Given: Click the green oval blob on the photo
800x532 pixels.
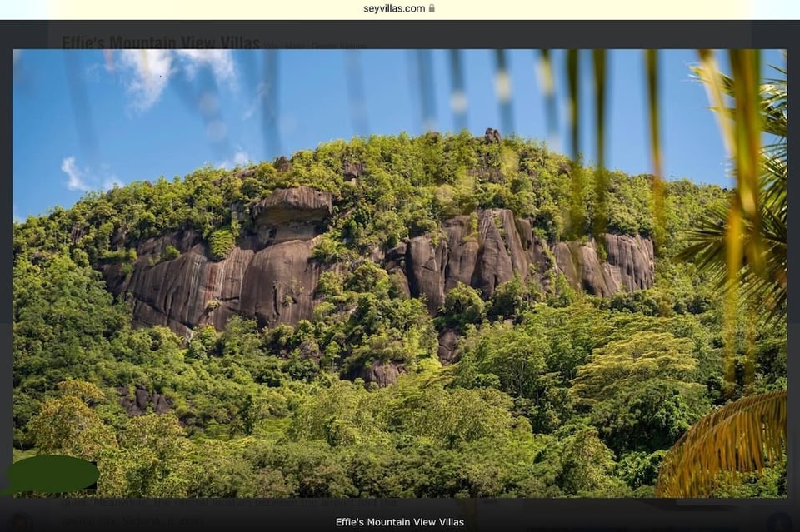Looking at the screenshot, I should point(52,474).
